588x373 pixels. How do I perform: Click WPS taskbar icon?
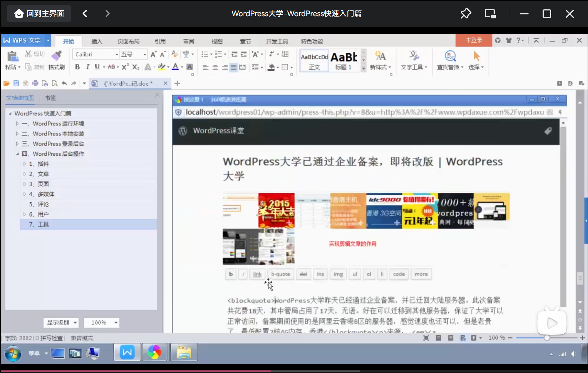(127, 352)
